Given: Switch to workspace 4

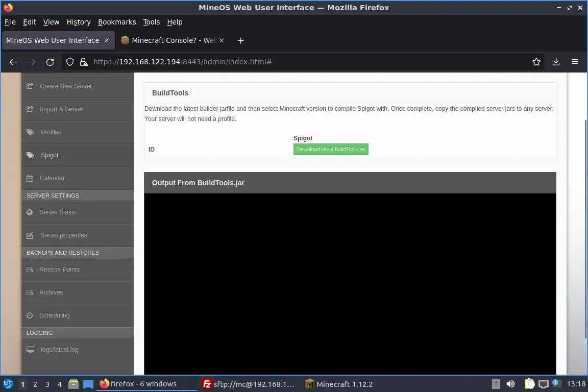Looking at the screenshot, I should point(60,384).
